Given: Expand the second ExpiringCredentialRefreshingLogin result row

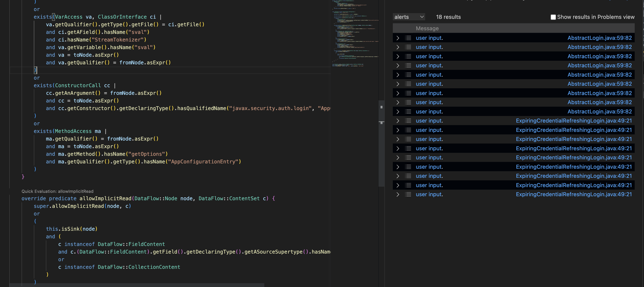Looking at the screenshot, I should [398, 130].
